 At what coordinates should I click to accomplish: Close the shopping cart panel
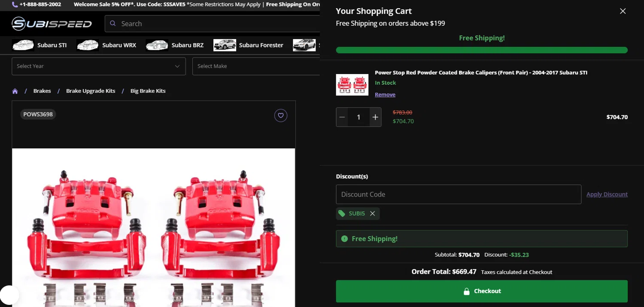tap(623, 11)
